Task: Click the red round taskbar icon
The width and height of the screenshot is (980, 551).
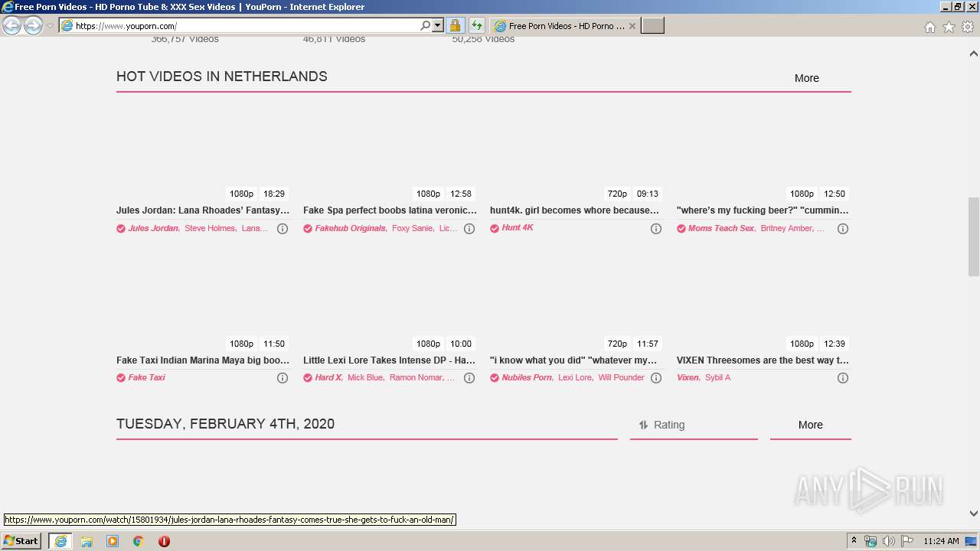Action: pyautogui.click(x=164, y=541)
